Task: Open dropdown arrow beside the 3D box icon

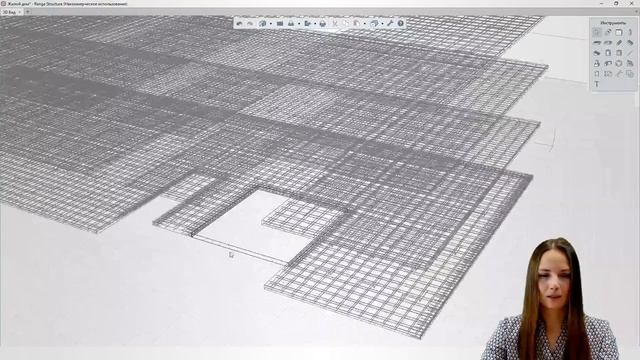Action: (382, 24)
